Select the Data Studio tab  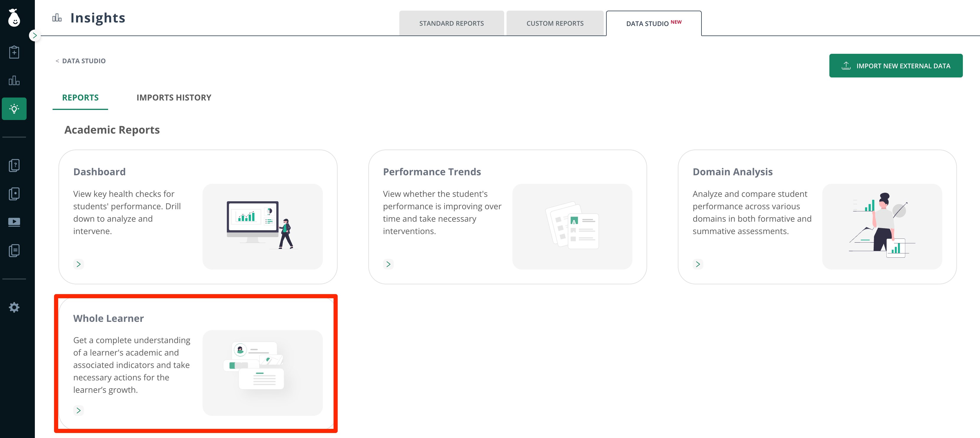tap(653, 23)
